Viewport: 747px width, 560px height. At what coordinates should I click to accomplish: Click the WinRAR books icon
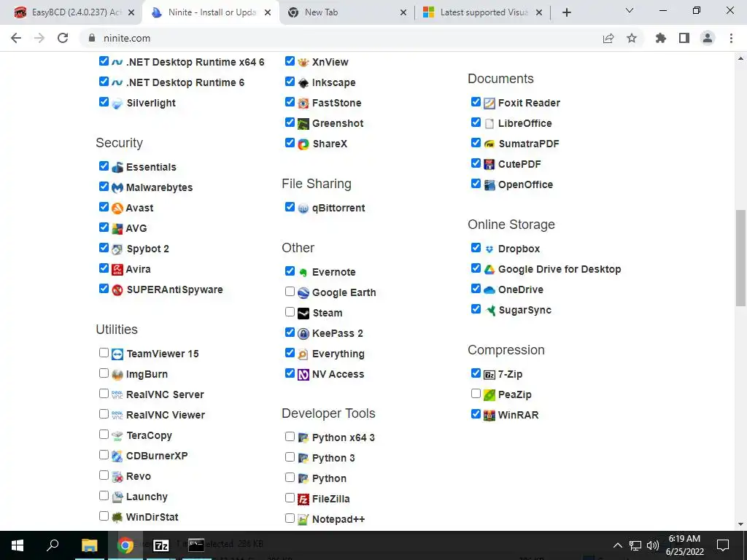tap(489, 415)
